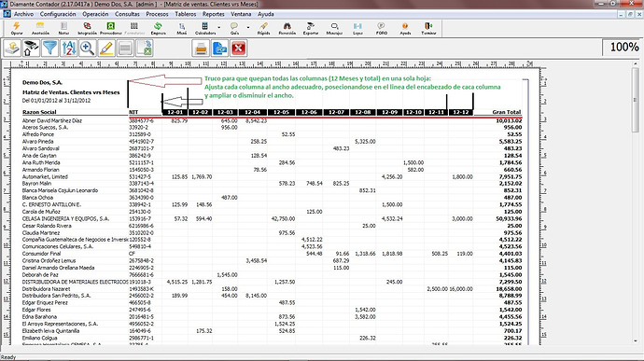Click the Distribuidora Nazaret row
644x361 pixels.
(x=272, y=289)
